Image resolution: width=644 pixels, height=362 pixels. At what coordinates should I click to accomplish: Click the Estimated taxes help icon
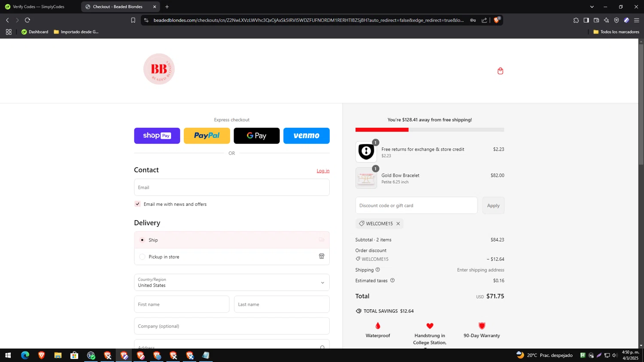tap(392, 281)
